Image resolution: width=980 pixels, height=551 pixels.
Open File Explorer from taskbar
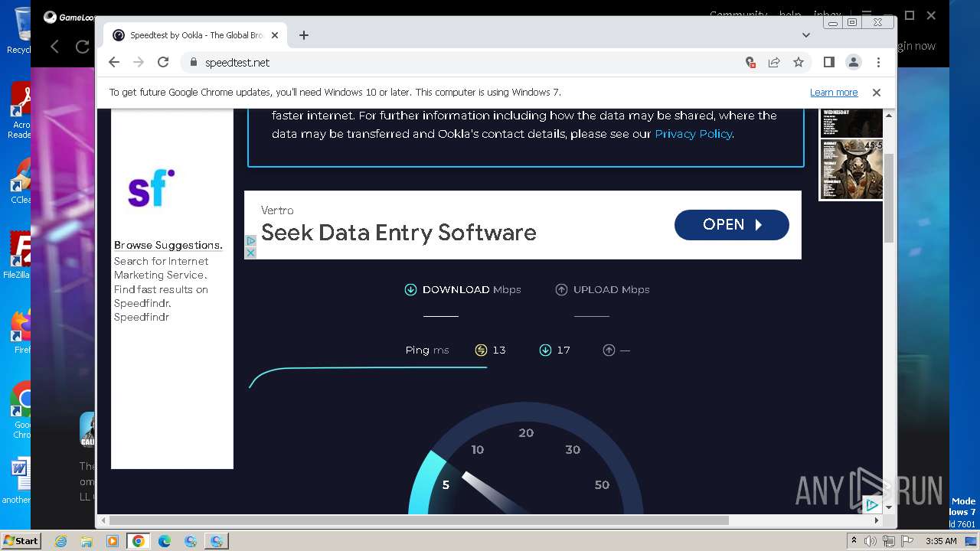click(x=87, y=541)
